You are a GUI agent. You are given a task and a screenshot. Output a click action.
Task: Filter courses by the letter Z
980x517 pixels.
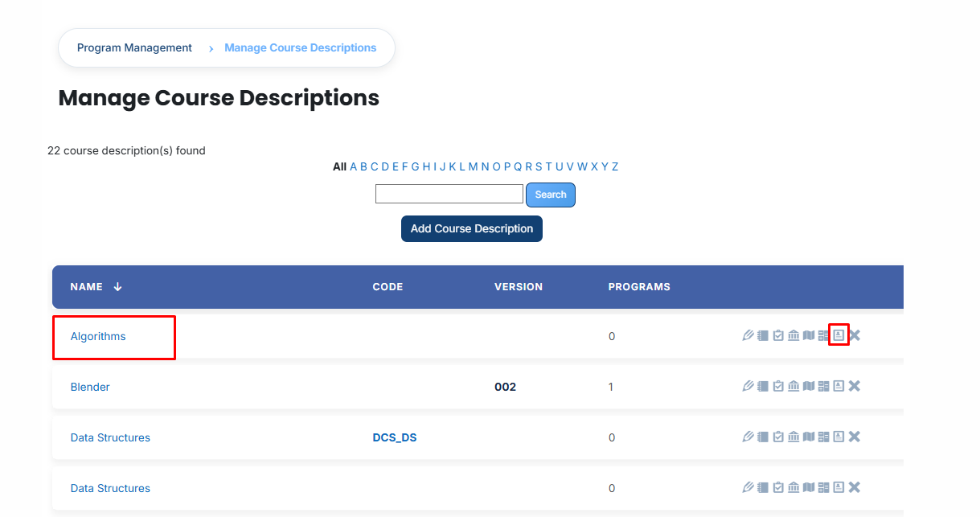point(615,166)
